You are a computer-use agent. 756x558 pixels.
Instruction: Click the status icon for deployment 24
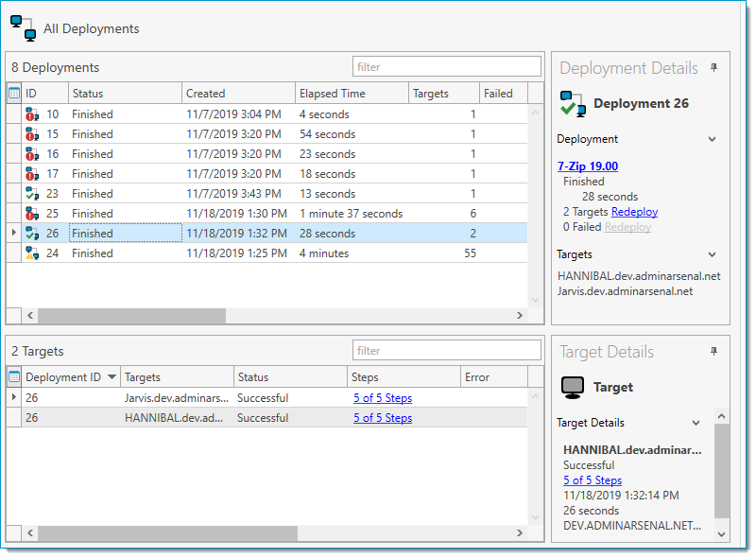click(32, 253)
